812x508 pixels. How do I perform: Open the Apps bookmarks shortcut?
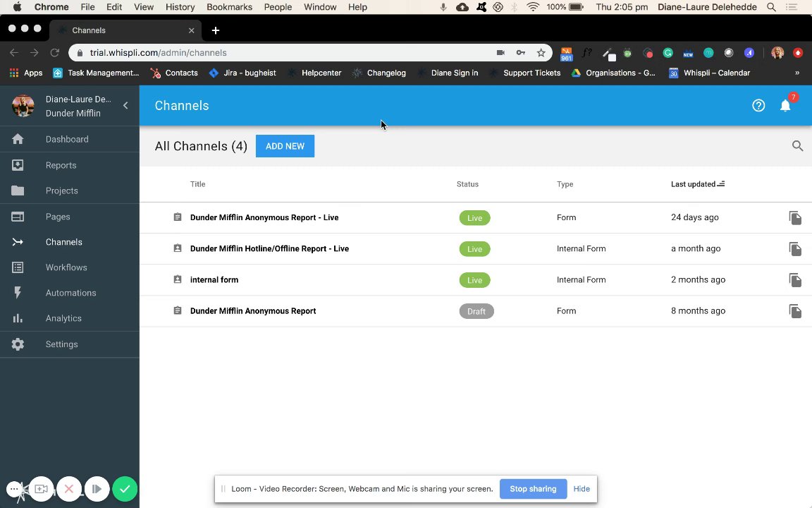coord(26,73)
